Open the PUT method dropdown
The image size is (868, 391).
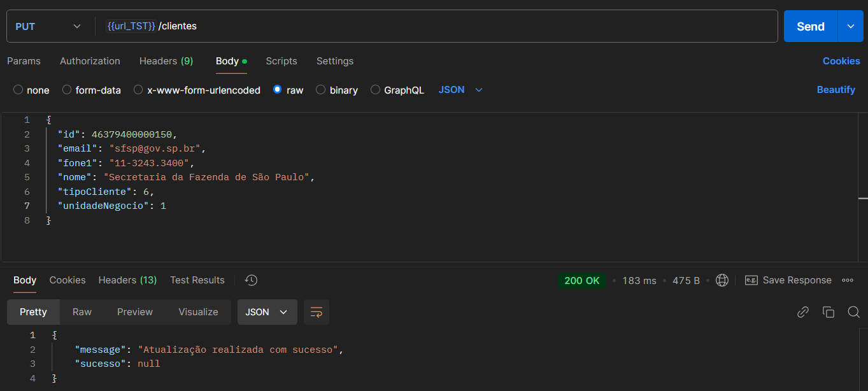tap(48, 26)
